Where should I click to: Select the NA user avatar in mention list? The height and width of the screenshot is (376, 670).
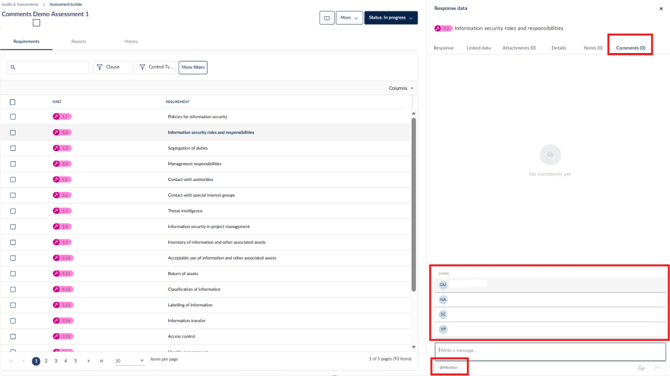[443, 300]
